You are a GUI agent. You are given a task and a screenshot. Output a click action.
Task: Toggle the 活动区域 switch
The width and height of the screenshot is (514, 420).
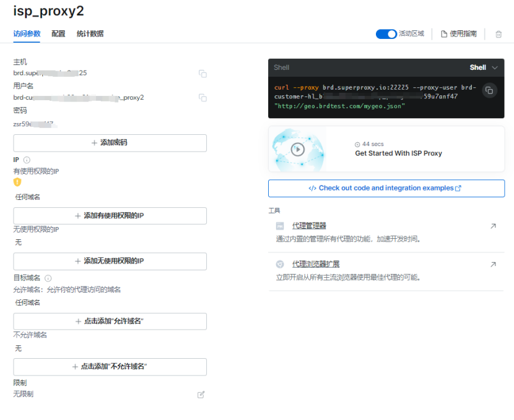(386, 34)
